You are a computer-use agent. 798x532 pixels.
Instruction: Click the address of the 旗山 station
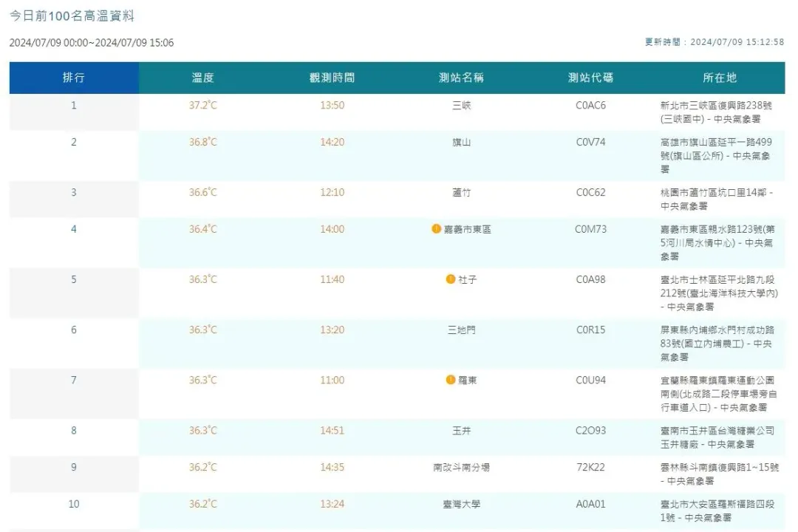tap(717, 156)
